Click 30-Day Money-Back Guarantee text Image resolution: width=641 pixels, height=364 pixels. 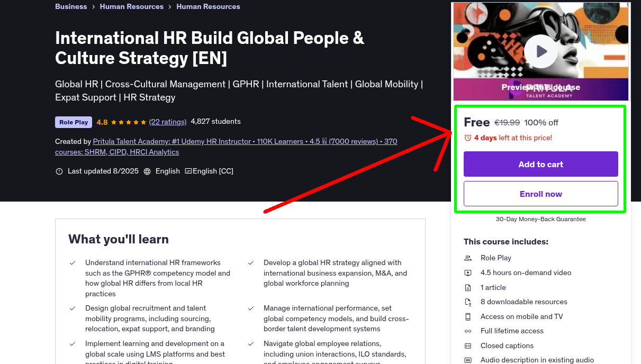point(540,219)
